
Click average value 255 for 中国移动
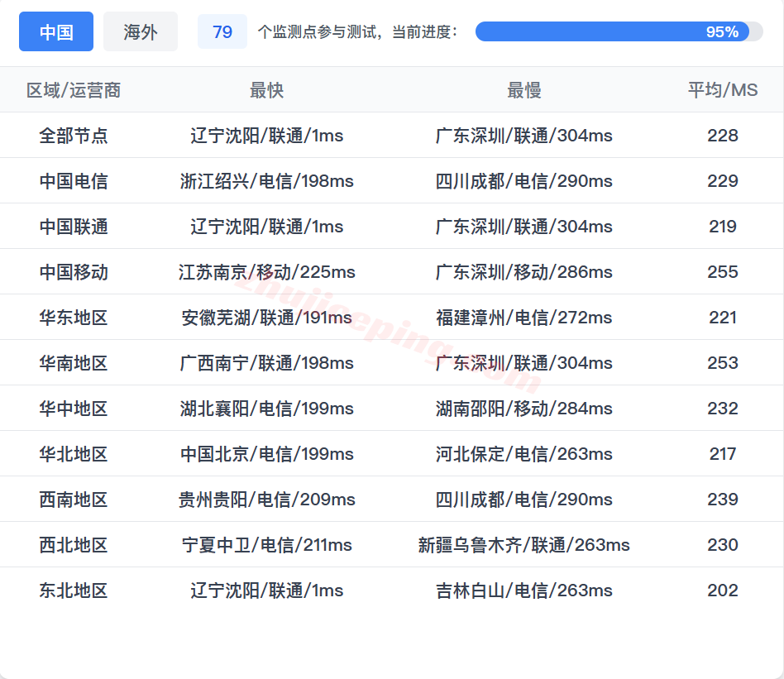tap(723, 272)
